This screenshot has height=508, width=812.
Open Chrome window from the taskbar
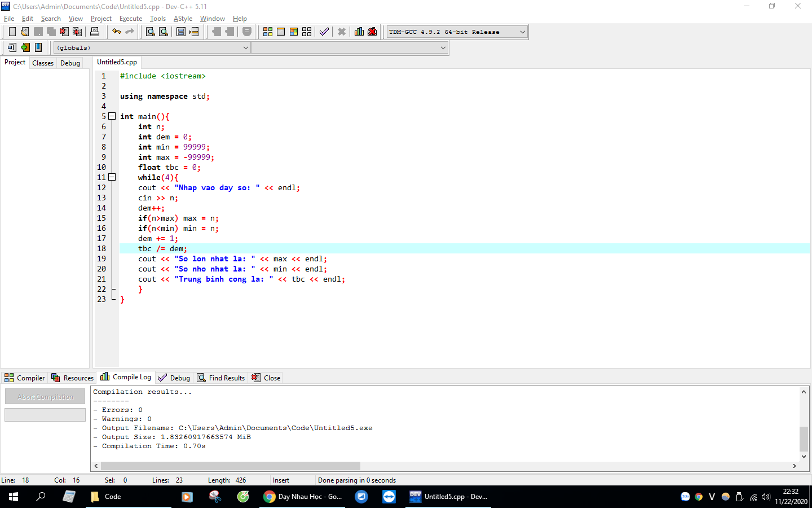(x=303, y=497)
